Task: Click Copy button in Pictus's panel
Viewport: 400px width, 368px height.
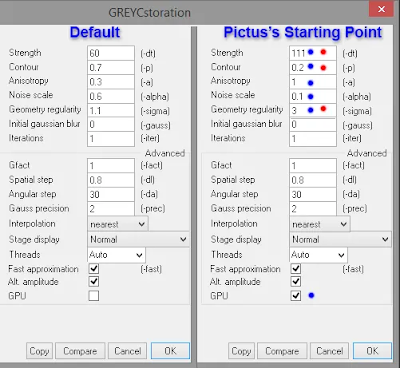Action: [x=241, y=351]
